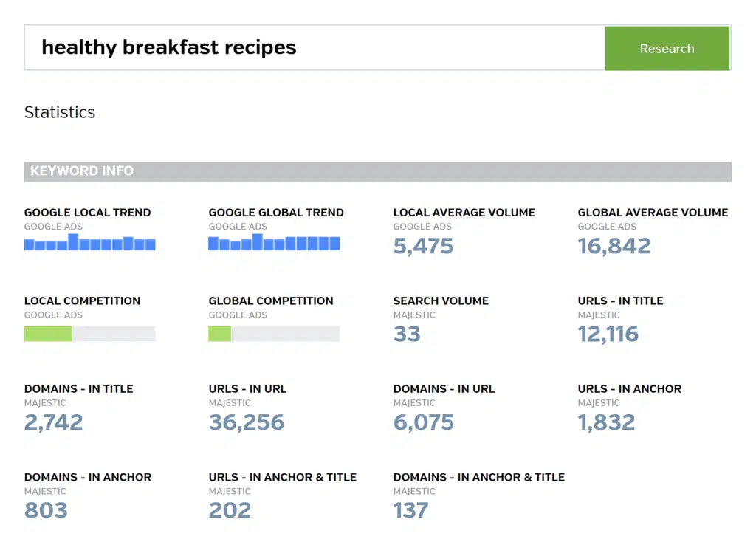Click the Global Average Volume value 16,842
Image resolution: width=756 pixels, height=542 pixels.
(614, 246)
